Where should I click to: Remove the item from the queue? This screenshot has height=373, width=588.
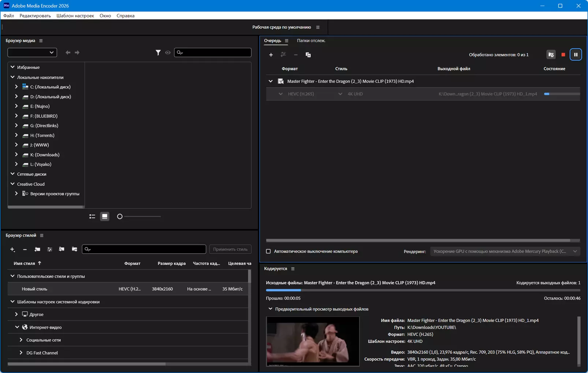click(x=296, y=55)
